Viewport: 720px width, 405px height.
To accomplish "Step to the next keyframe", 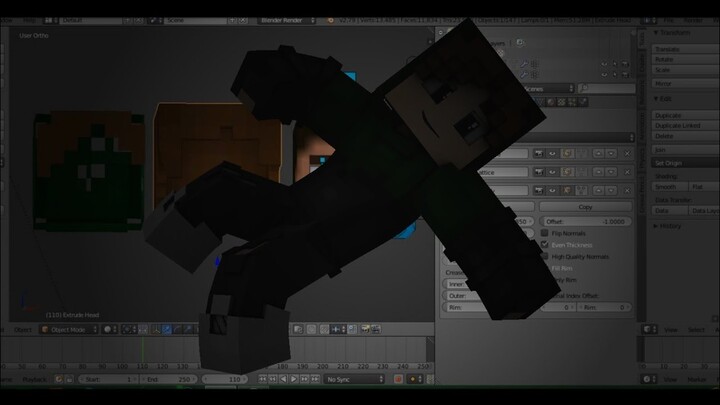I will tap(304, 379).
